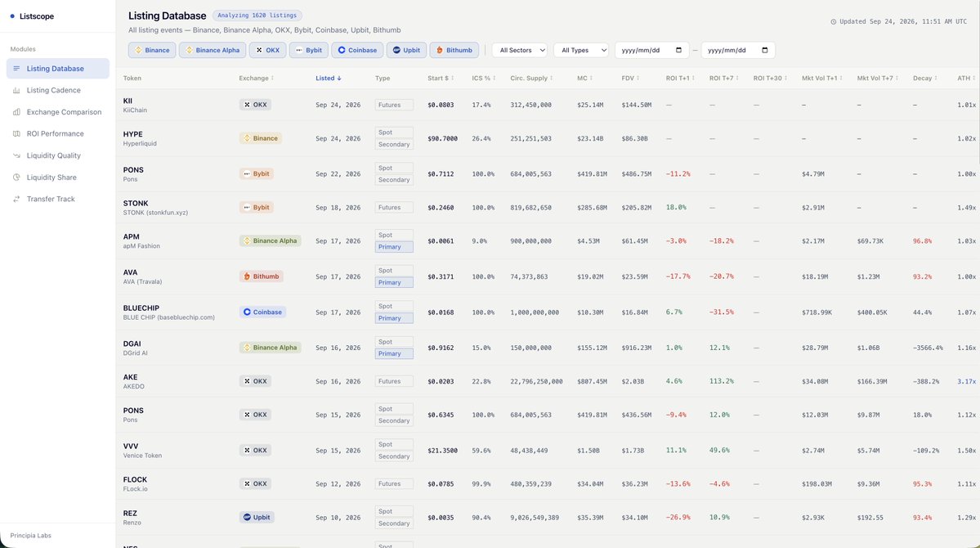Sort by the ROI T+30 column
The image size is (980, 548).
pos(770,79)
